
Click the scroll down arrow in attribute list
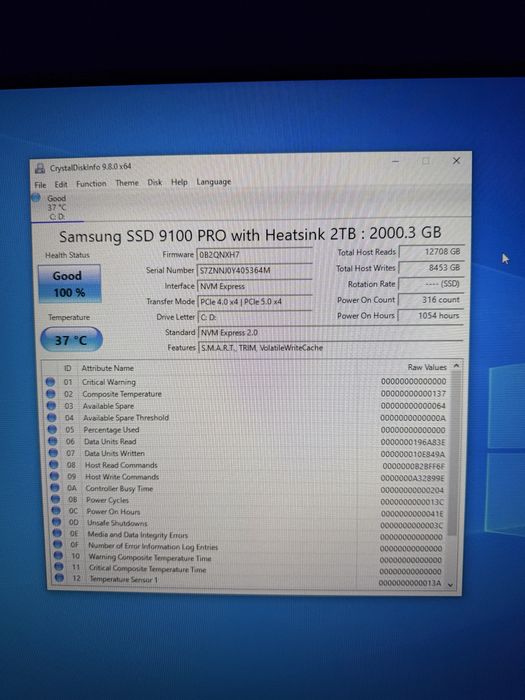coord(450,584)
